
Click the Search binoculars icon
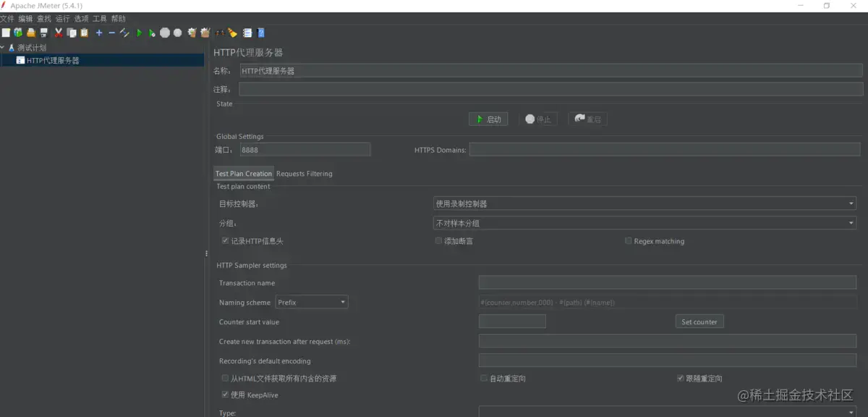[220, 33]
